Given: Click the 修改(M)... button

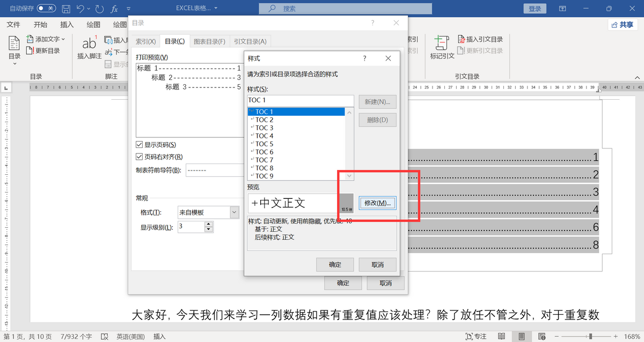Looking at the screenshot, I should 377,203.
